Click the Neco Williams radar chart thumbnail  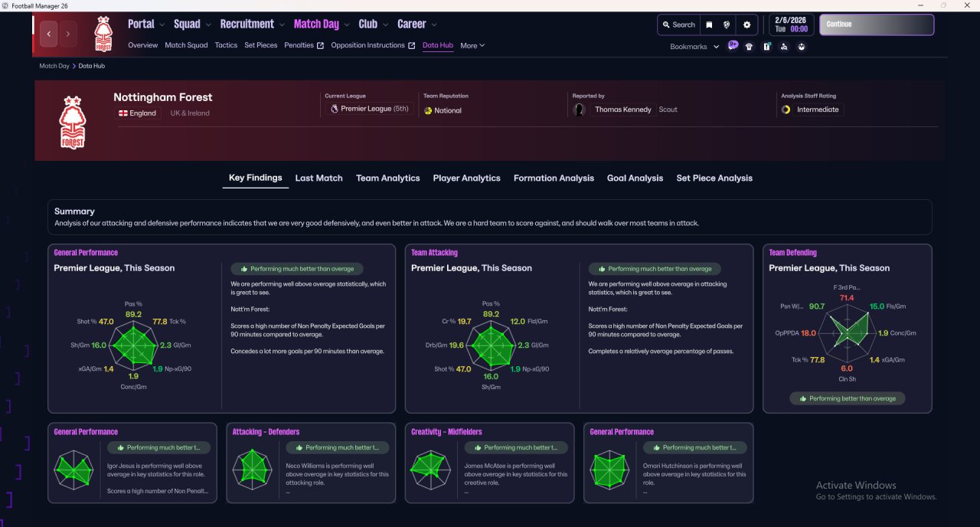(x=253, y=470)
